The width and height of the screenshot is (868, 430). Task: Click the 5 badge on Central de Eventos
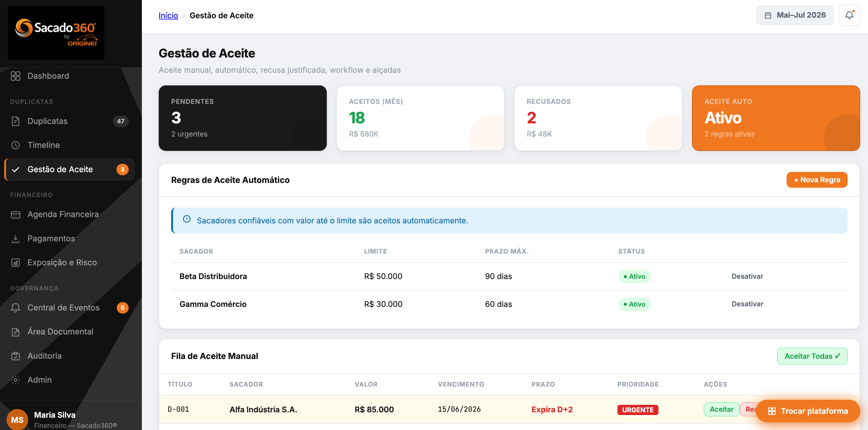pyautogui.click(x=122, y=308)
